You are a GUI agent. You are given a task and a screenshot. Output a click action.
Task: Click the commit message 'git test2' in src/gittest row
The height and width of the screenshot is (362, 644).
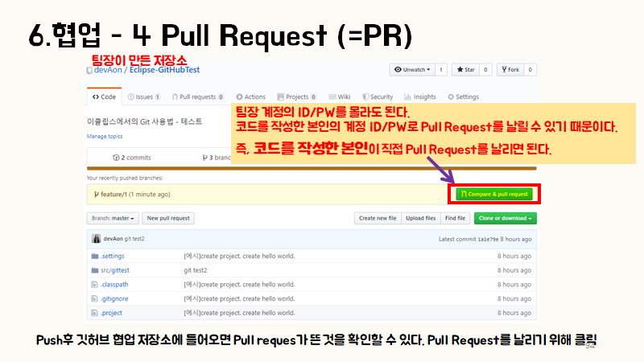pyautogui.click(x=196, y=270)
